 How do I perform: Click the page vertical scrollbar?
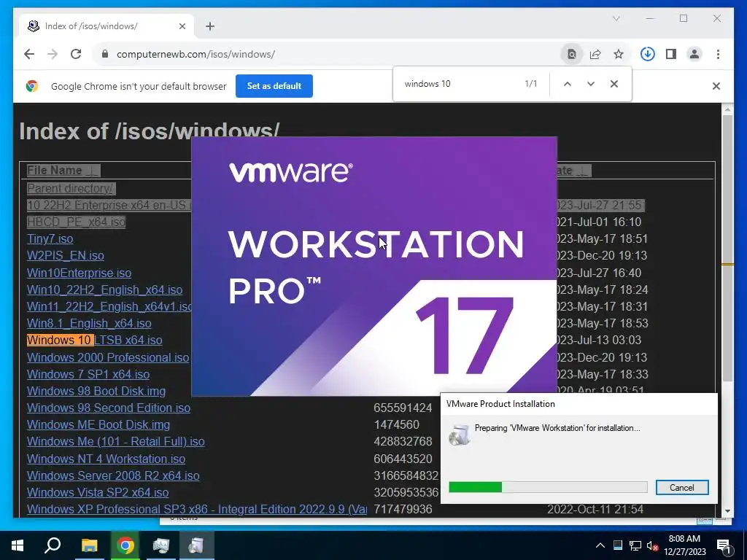coord(727,248)
